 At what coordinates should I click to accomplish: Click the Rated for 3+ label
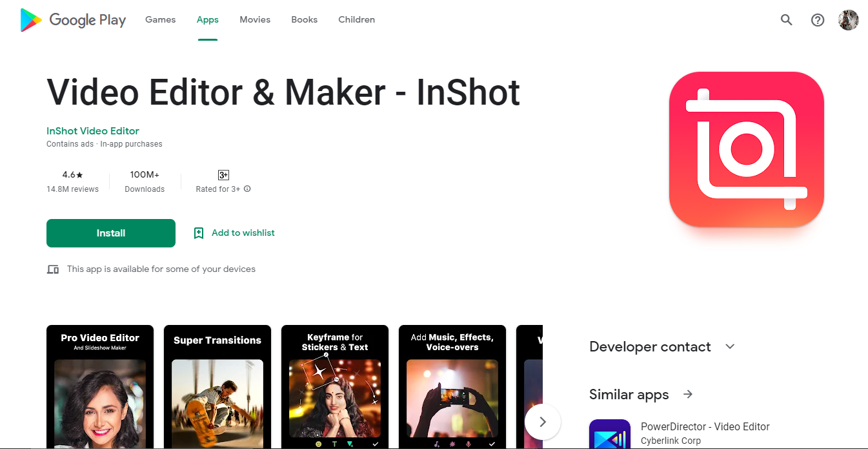[218, 189]
